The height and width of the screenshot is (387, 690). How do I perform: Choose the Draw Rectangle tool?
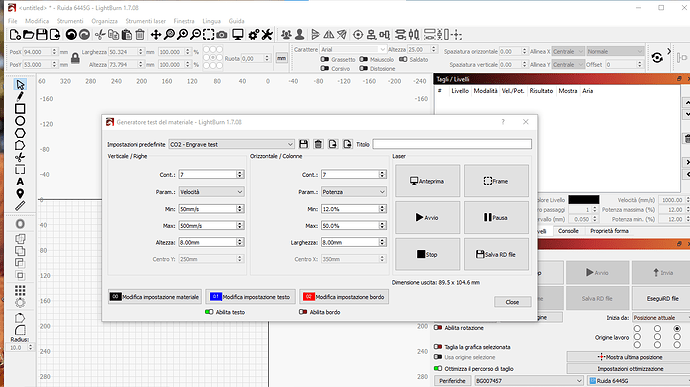click(x=20, y=109)
